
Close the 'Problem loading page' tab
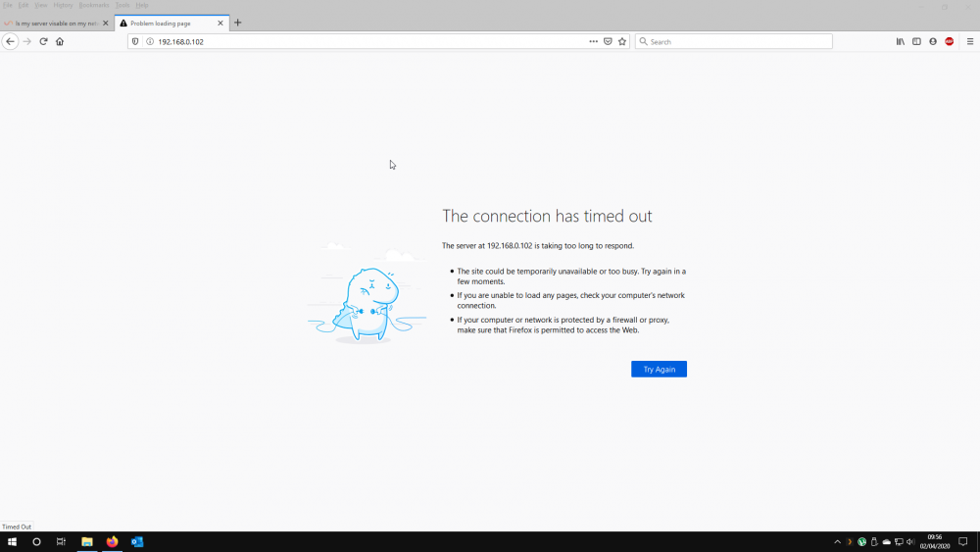[220, 24]
